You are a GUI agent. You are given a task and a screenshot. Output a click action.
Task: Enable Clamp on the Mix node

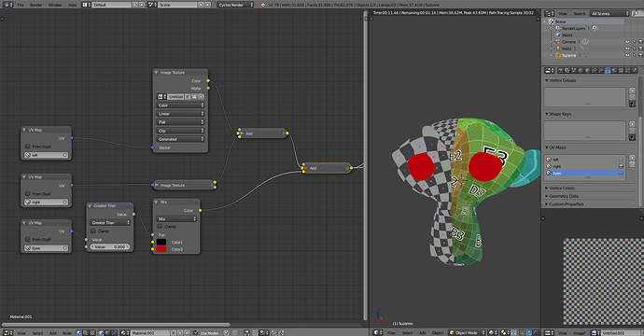pyautogui.click(x=160, y=226)
